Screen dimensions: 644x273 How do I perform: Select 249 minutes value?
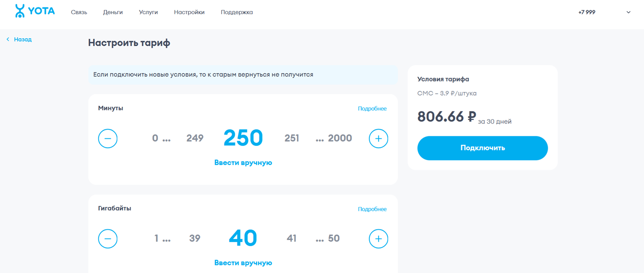195,138
